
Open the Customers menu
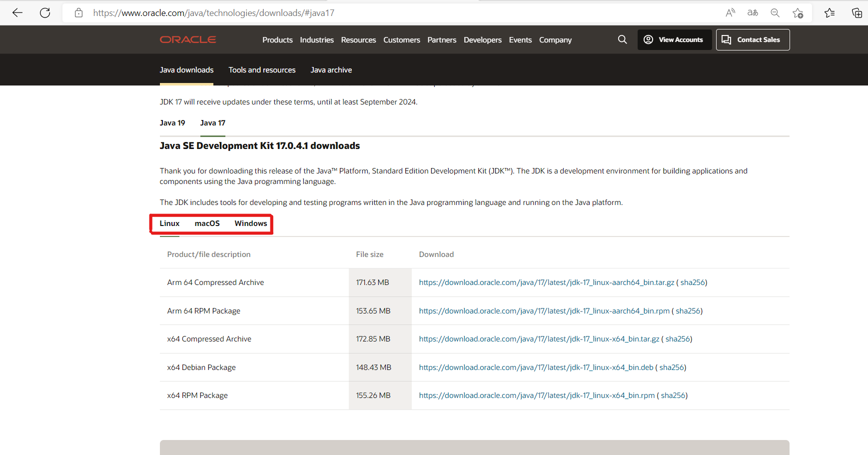point(402,40)
